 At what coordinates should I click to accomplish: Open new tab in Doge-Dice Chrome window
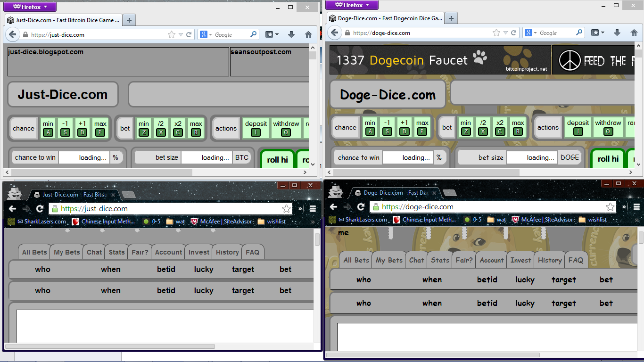450,192
